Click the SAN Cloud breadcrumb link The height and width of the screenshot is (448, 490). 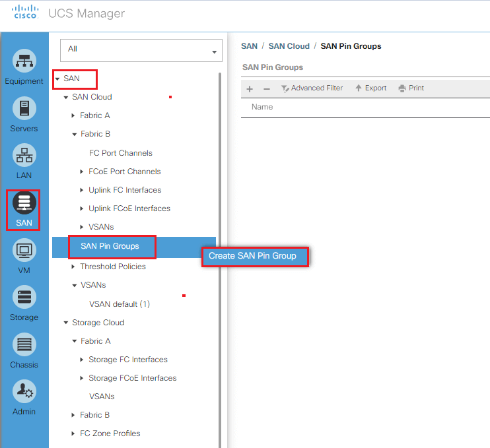[x=289, y=46]
